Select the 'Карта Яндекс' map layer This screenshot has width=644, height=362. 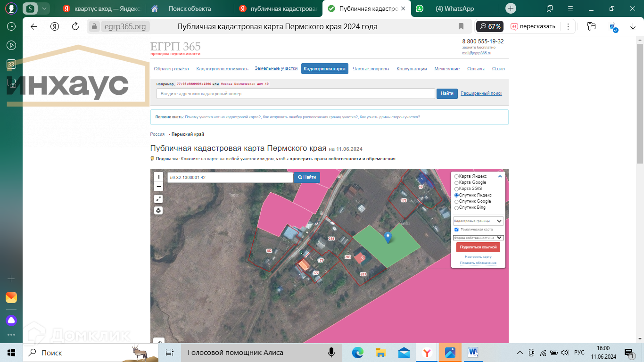456,176
